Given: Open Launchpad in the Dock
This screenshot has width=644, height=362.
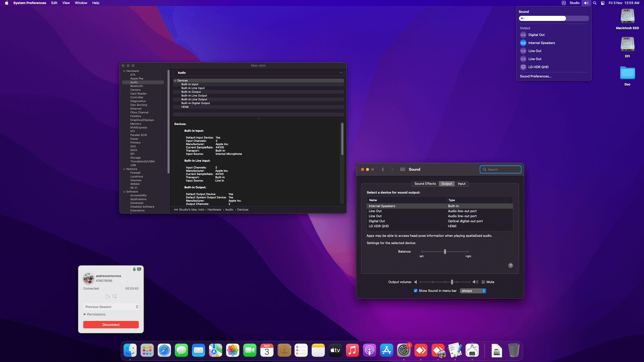Looking at the screenshot, I should 147,351.
